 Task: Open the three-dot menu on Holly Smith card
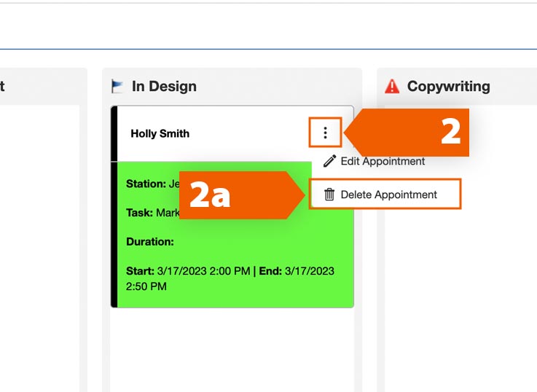tap(325, 133)
